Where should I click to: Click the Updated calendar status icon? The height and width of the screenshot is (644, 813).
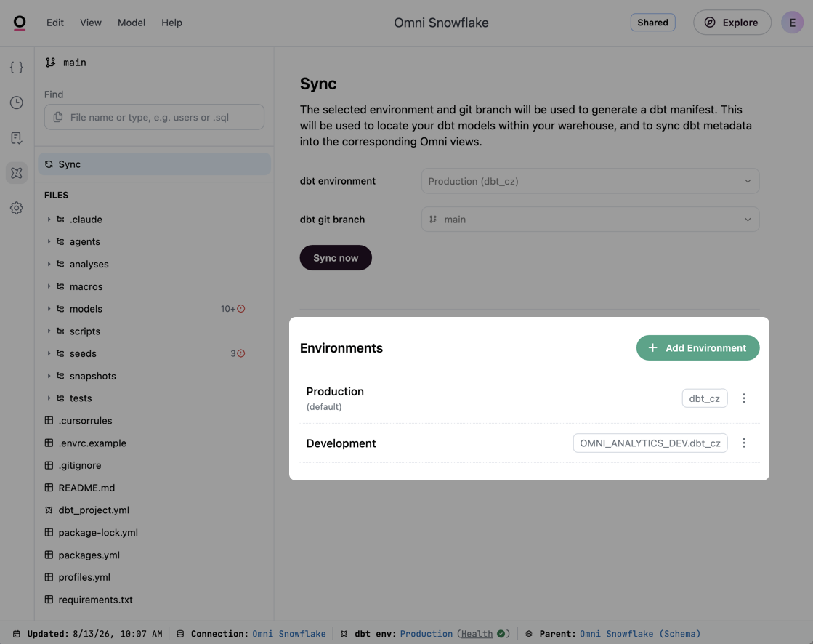17,634
